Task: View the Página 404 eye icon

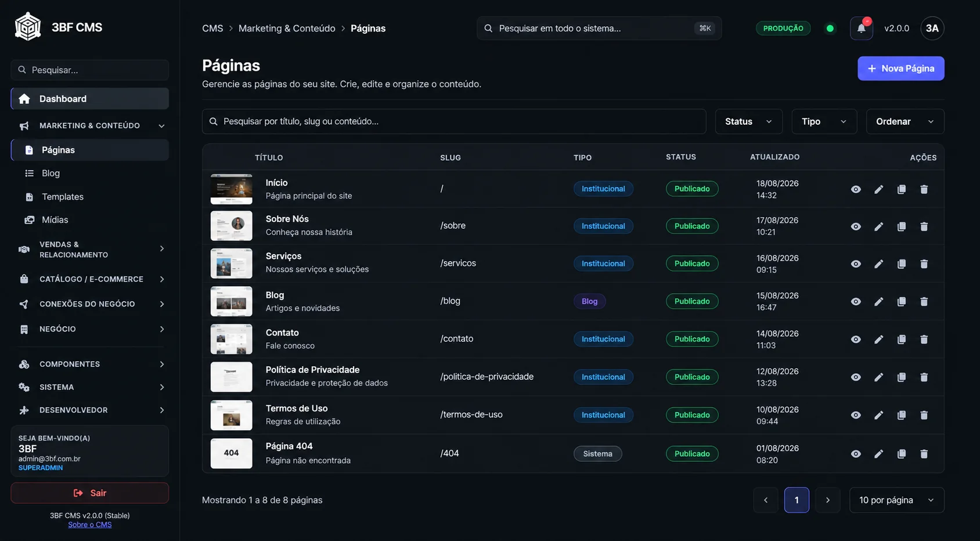Action: pyautogui.click(x=856, y=454)
